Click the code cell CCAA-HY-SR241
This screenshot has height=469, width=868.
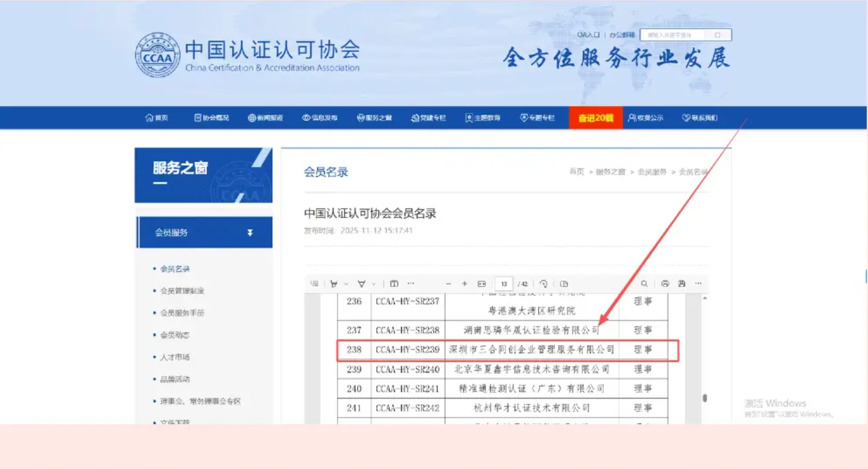(x=407, y=389)
